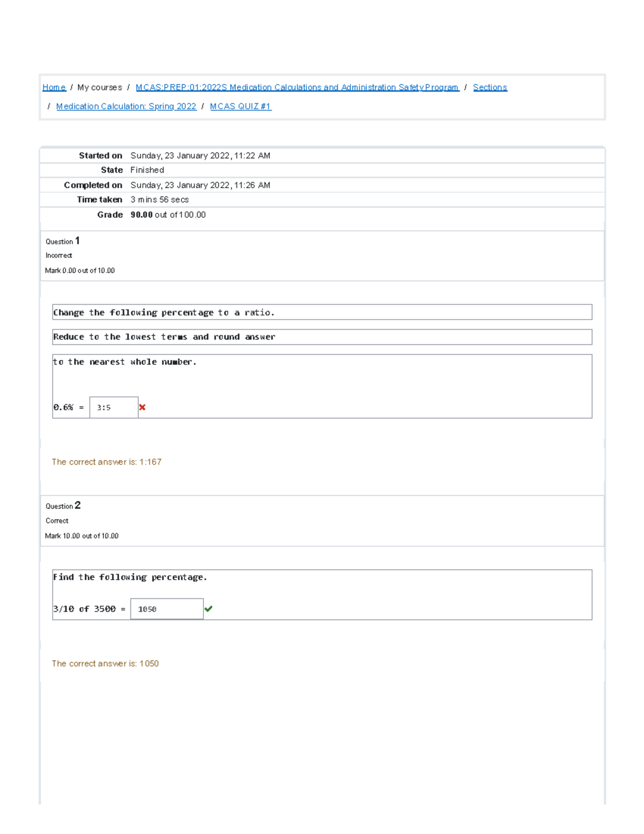Select the Question 2 heading
644x834 pixels.
[x=63, y=506]
